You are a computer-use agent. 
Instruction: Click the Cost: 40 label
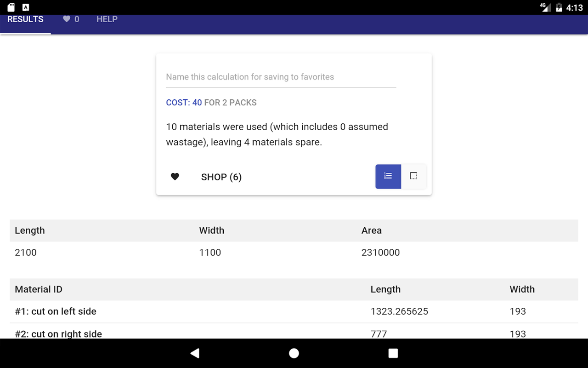tap(184, 103)
